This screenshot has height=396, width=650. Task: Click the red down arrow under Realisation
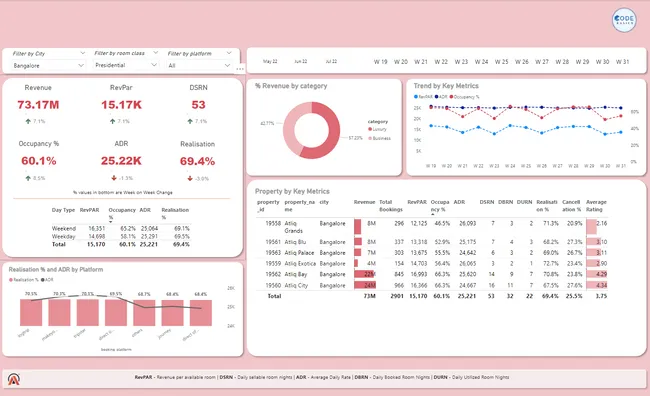190,179
